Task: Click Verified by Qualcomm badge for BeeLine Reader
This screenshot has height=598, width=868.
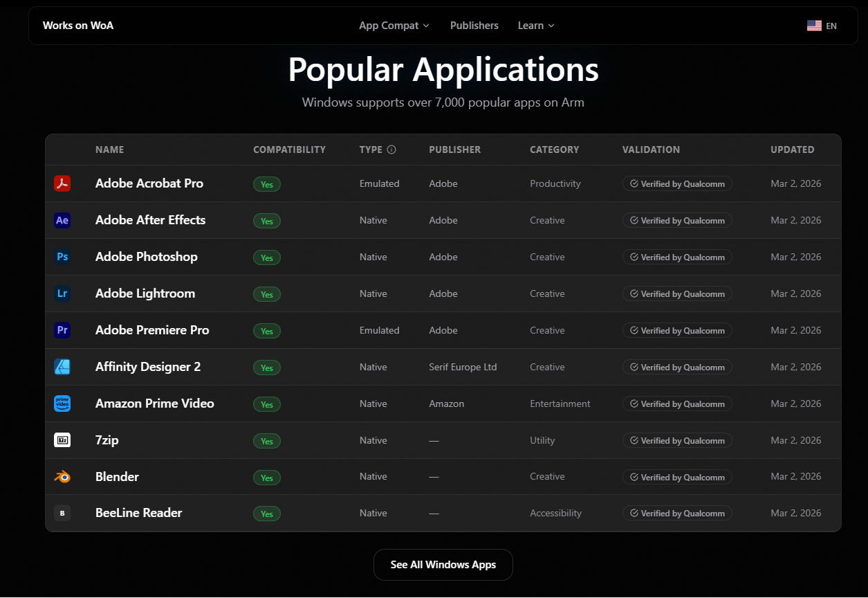Action: (677, 513)
